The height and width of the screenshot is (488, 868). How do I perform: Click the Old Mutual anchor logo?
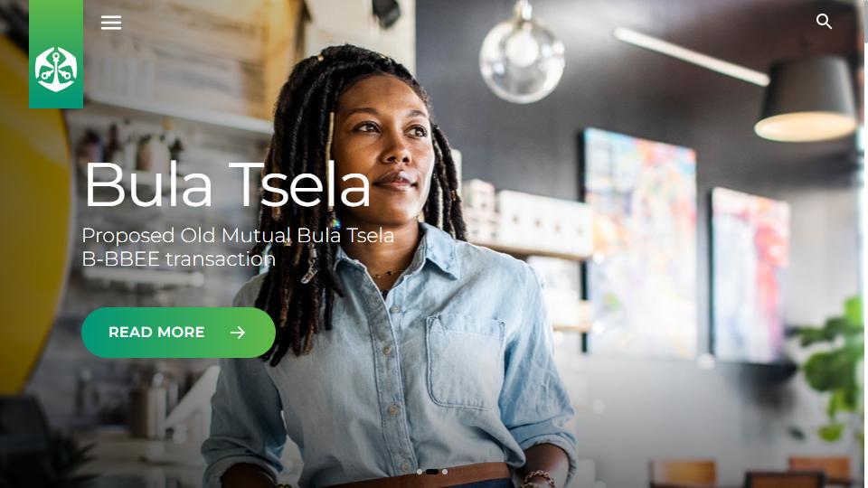tap(56, 70)
